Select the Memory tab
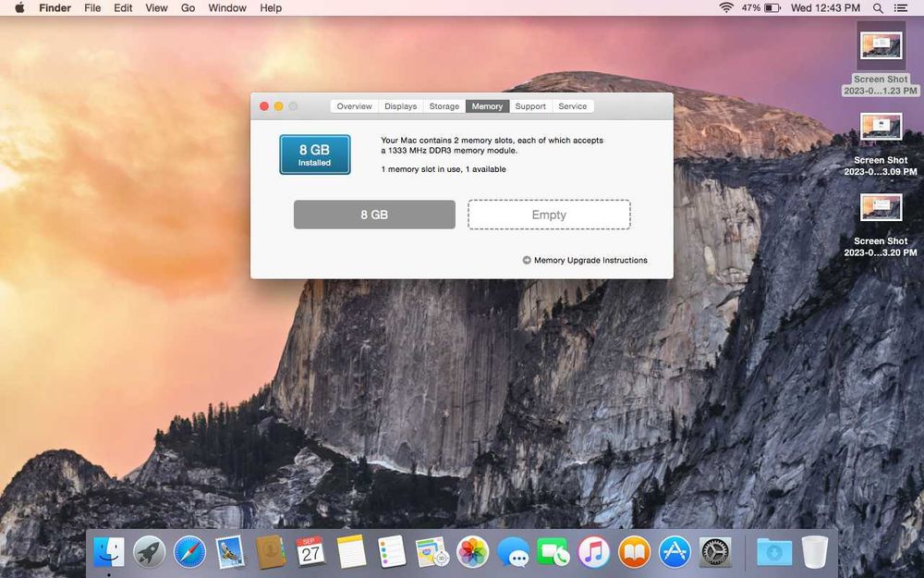 click(487, 106)
